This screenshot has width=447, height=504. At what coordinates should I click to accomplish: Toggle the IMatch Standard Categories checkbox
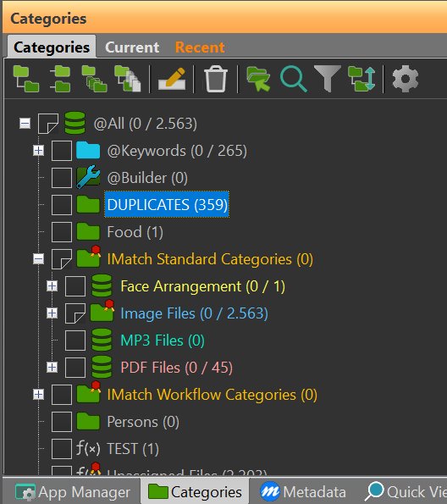point(62,258)
